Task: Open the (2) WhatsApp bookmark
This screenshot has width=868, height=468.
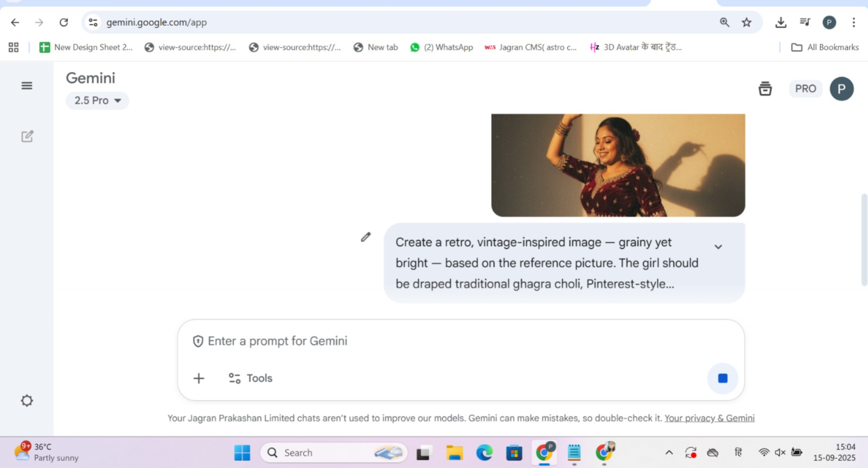Action: pos(442,47)
